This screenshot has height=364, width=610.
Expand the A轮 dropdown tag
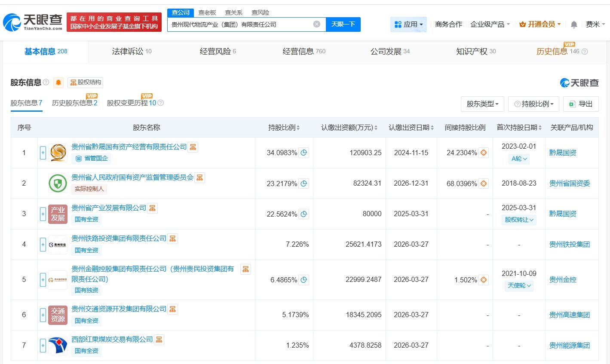click(519, 159)
